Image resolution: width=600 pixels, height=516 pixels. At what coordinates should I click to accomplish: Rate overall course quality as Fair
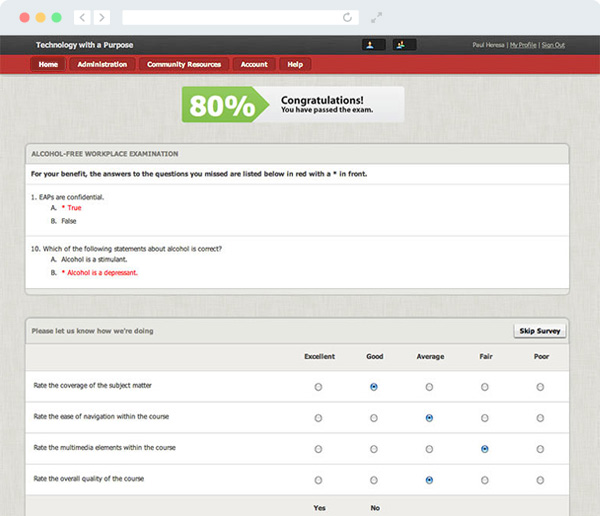point(485,480)
